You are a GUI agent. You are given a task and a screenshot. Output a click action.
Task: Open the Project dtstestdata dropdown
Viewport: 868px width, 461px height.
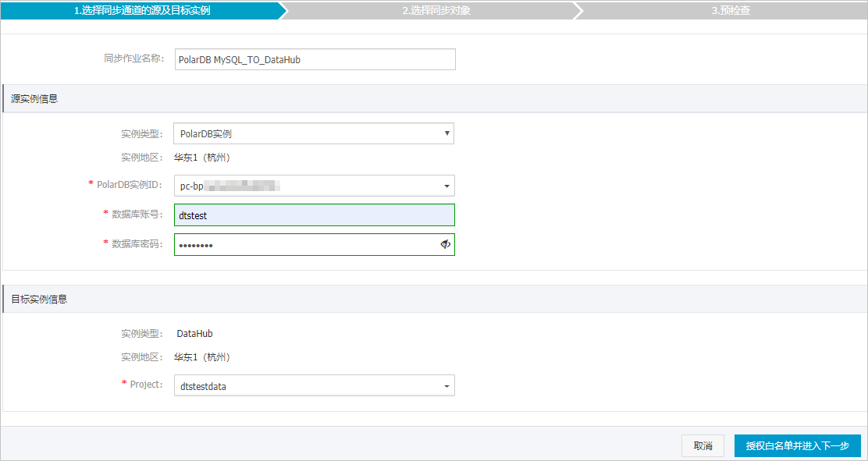(315, 386)
